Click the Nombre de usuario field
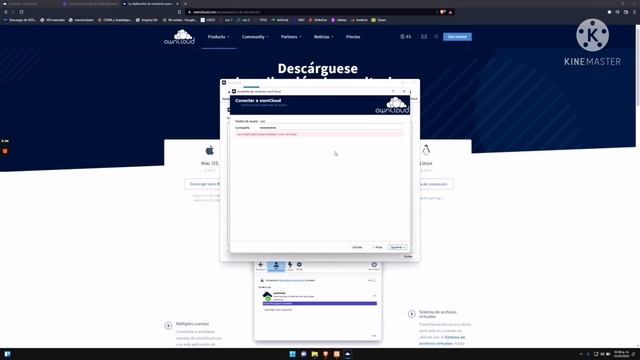This screenshot has width=640, height=360. click(x=331, y=121)
